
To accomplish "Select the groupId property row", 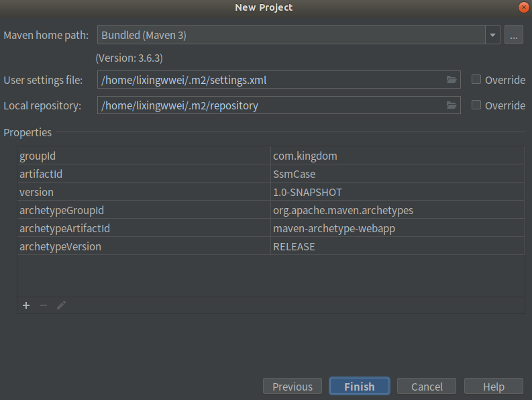I will coord(271,156).
